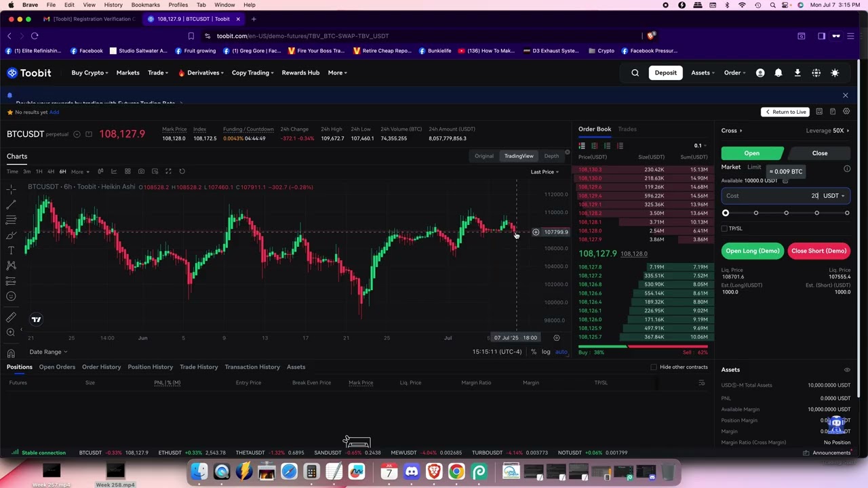
Task: Click the download app icon
Action: pyautogui.click(x=797, y=73)
